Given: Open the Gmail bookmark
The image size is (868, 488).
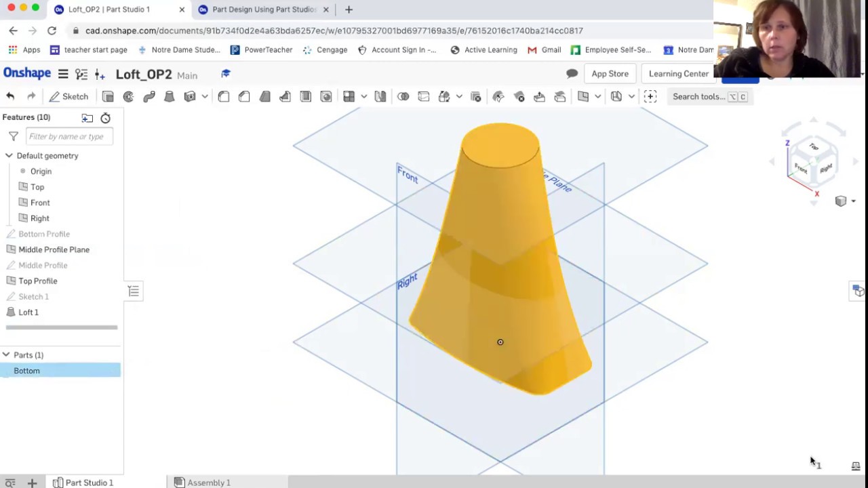Looking at the screenshot, I should (x=545, y=50).
